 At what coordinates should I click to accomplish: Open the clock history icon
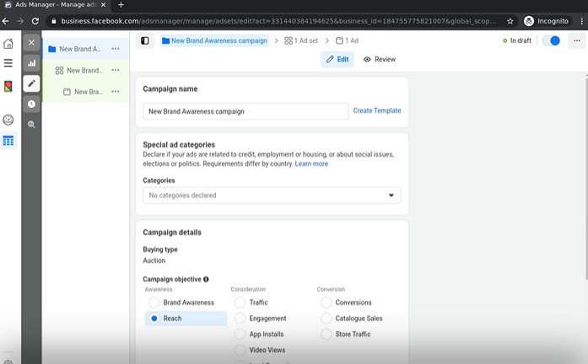click(31, 104)
